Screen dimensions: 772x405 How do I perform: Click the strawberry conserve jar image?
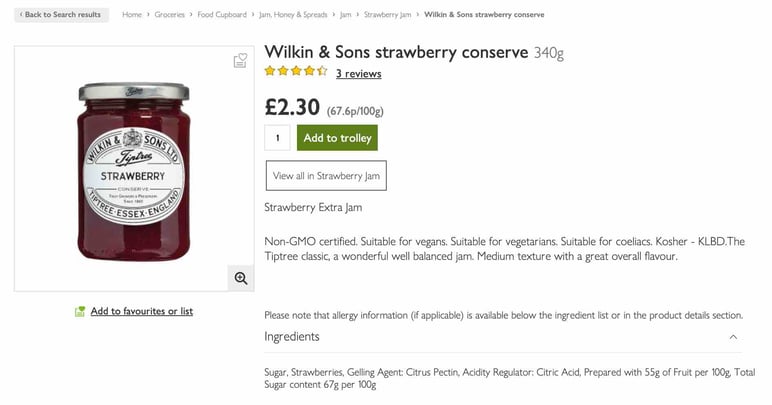tap(133, 171)
